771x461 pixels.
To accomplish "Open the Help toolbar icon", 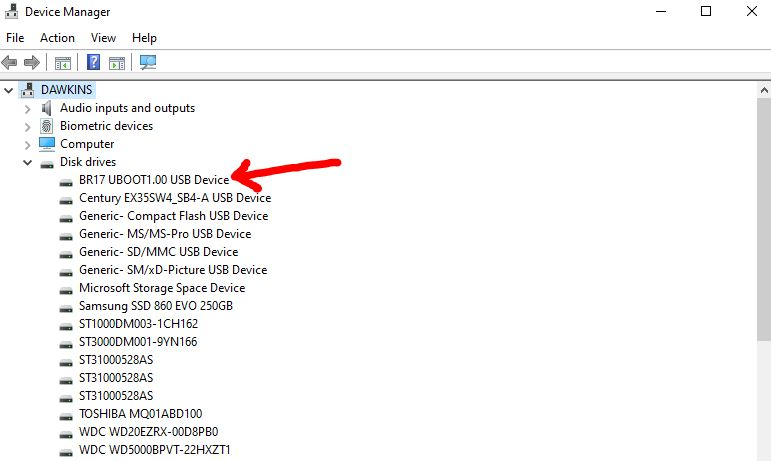I will (x=93, y=62).
